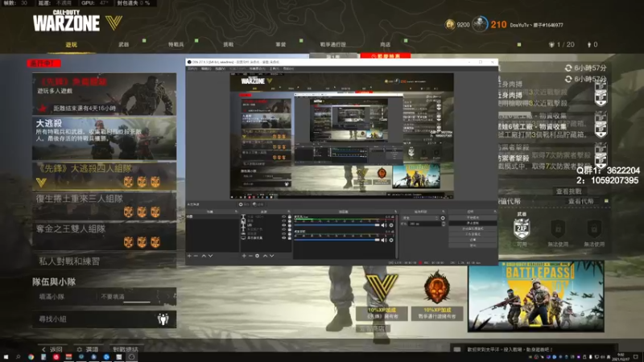This screenshot has width=644, height=362.
Task: Undock the OBS Scenes panel
Action: click(236, 212)
